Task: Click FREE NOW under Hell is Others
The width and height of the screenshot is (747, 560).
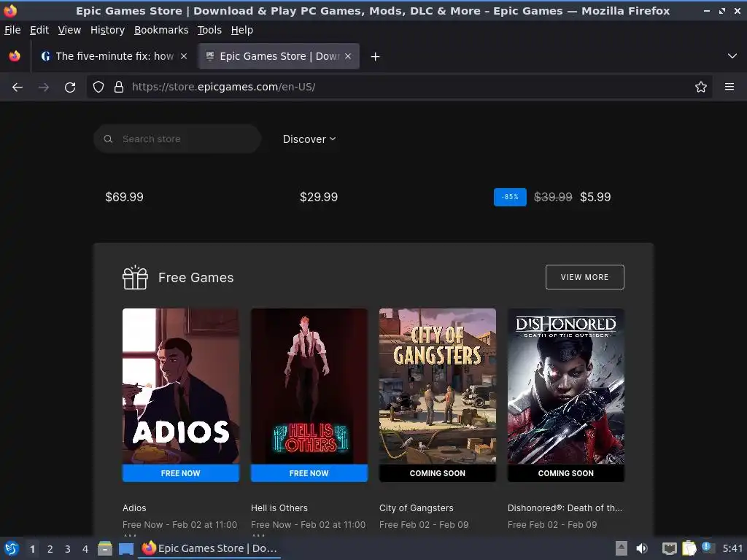Action: pyautogui.click(x=309, y=473)
